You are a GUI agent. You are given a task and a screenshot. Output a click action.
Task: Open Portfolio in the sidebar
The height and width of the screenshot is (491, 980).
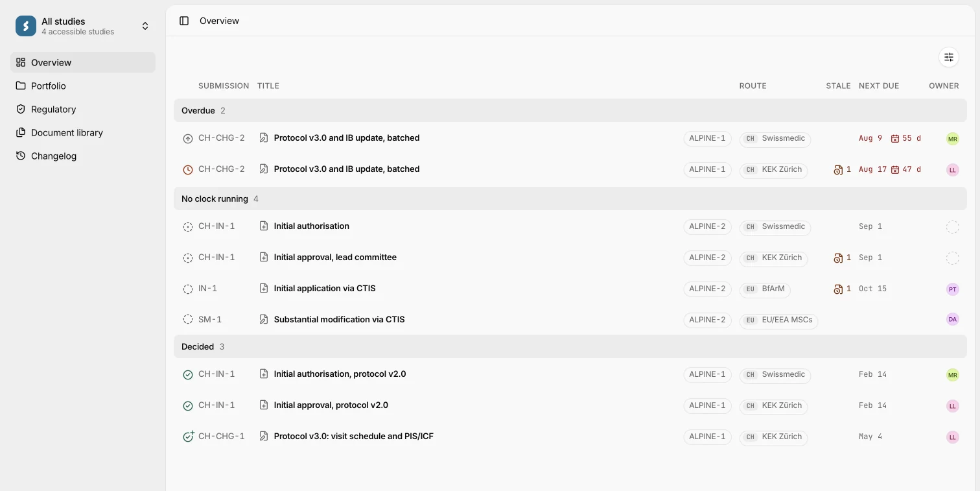click(x=83, y=86)
